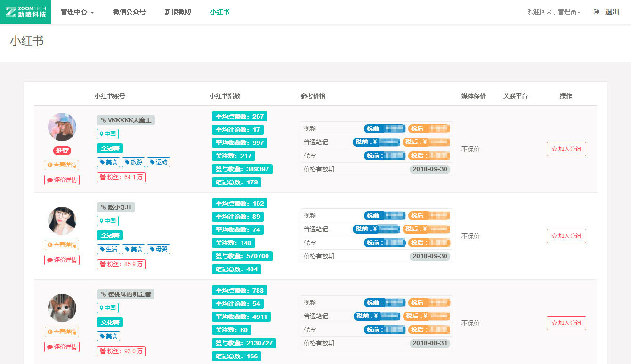Click 加入分组 for 赵小乐H
Image resolution: width=631 pixels, height=364 pixels.
[x=566, y=236]
